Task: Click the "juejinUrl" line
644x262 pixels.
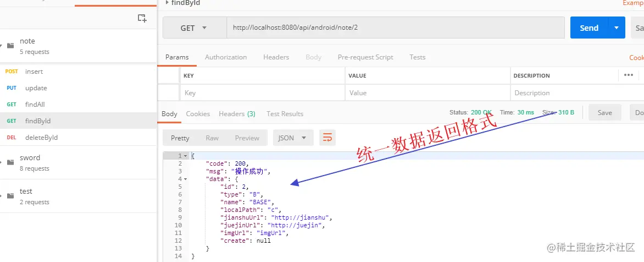Action: point(273,225)
